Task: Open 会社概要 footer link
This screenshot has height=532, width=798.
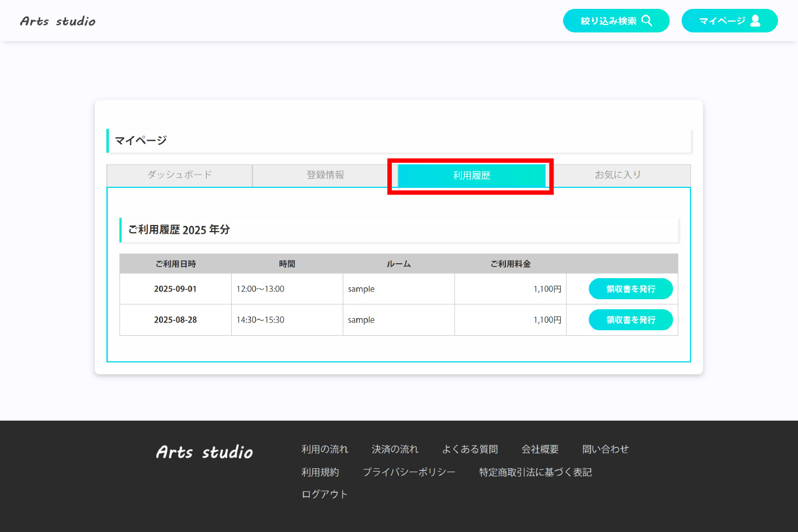Action: [540, 449]
